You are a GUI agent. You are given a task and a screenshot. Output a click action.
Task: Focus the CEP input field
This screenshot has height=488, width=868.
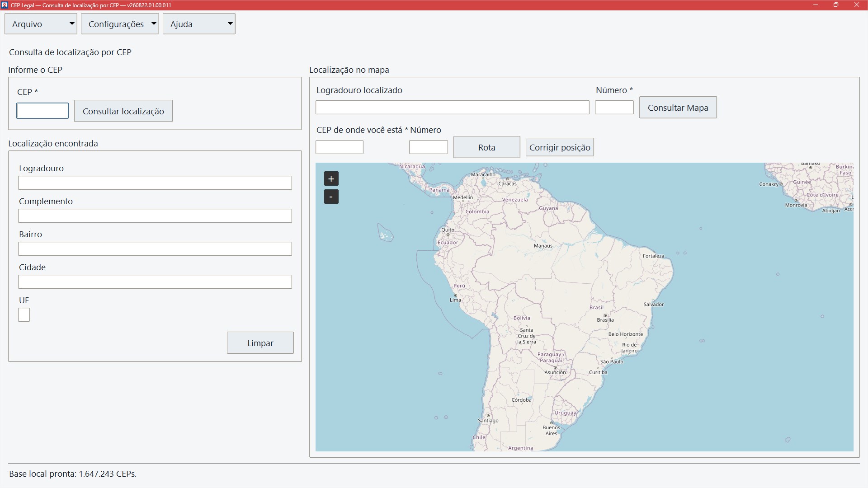click(42, 111)
